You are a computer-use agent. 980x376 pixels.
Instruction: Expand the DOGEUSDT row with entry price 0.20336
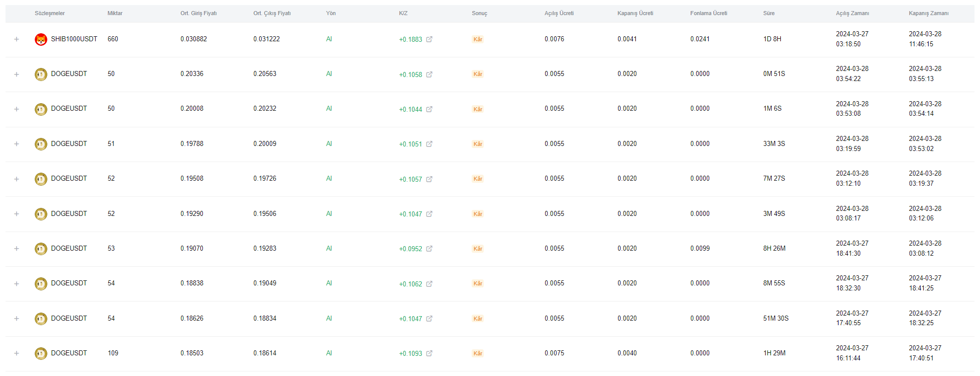(x=17, y=74)
